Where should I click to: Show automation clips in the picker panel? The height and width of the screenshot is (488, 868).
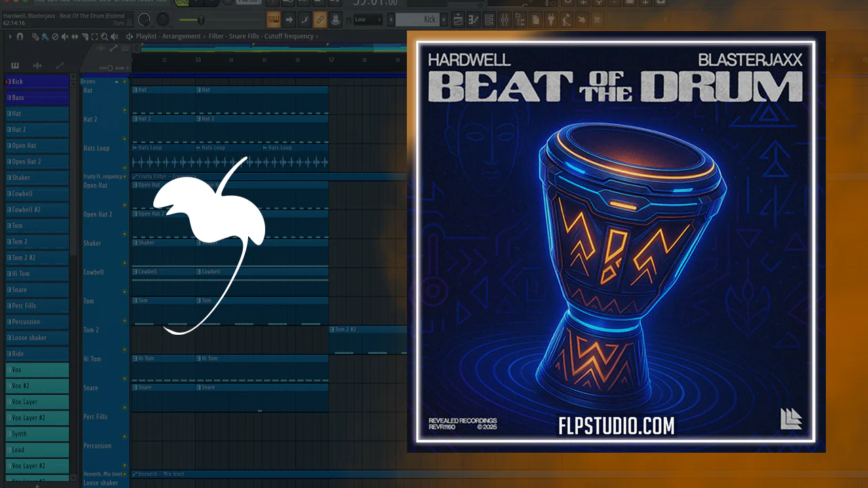point(60,65)
